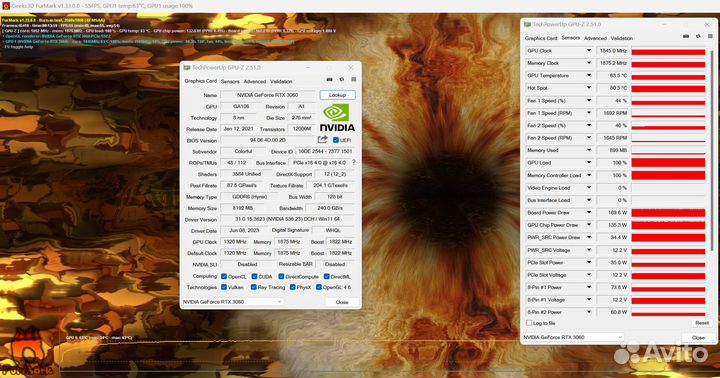Toggle the PhysX checkbox
The height and width of the screenshot is (378, 720).
coord(292,287)
